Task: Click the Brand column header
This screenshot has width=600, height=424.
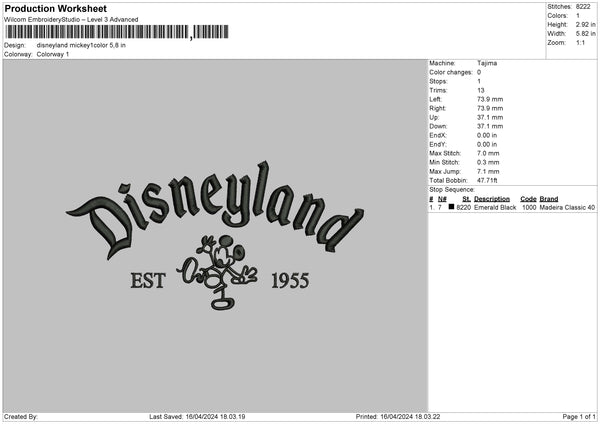Action: coord(549,199)
